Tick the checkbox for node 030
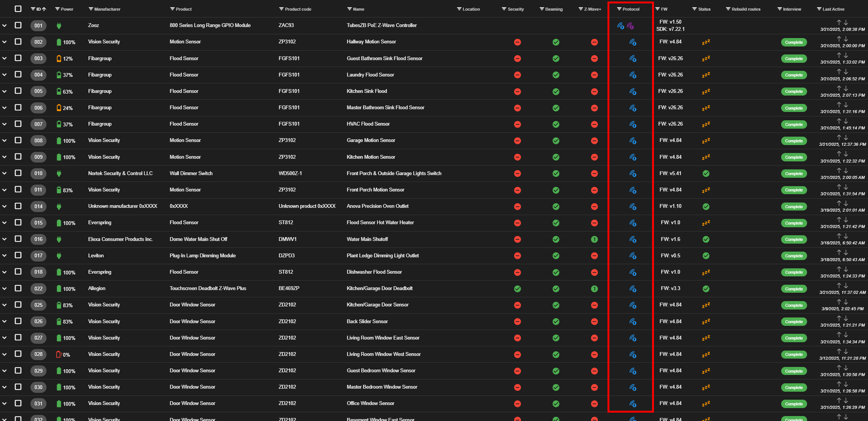Image resolution: width=868 pixels, height=421 pixels. [x=18, y=387]
